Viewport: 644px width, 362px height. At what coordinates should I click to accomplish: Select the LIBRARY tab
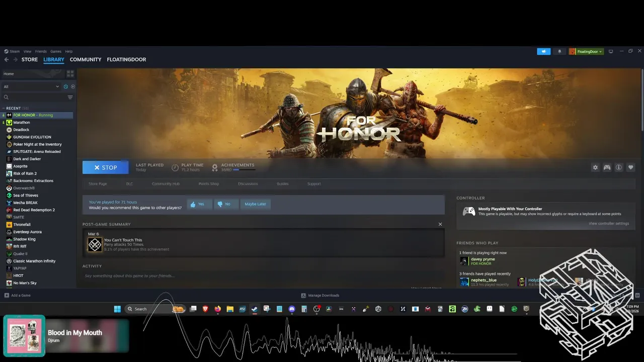coord(54,59)
